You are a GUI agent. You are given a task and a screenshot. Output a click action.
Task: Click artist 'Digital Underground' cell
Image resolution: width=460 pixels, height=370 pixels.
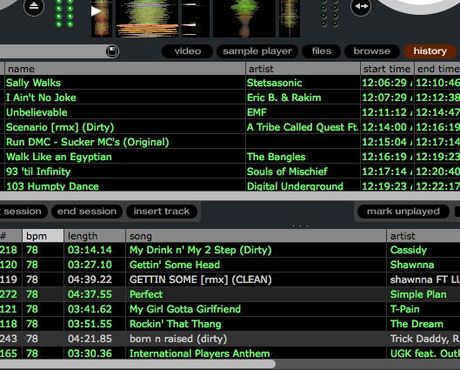[x=295, y=186]
